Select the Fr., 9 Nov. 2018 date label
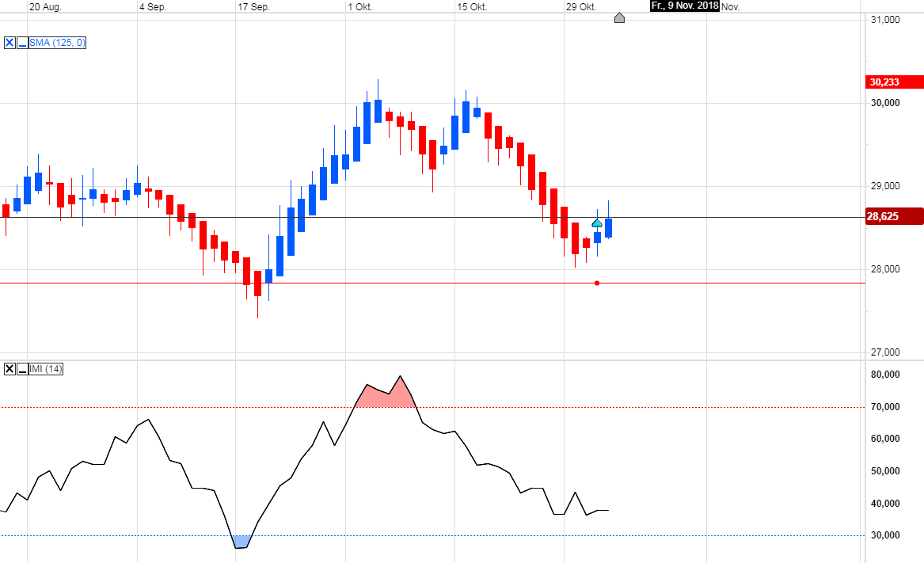 [683, 6]
